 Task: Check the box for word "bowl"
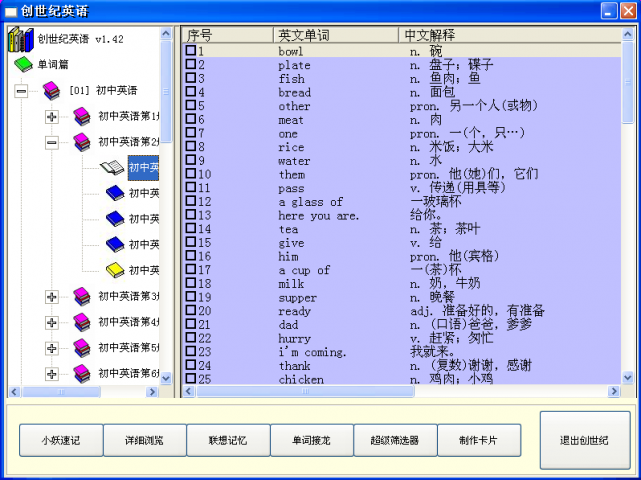pyautogui.click(x=190, y=51)
